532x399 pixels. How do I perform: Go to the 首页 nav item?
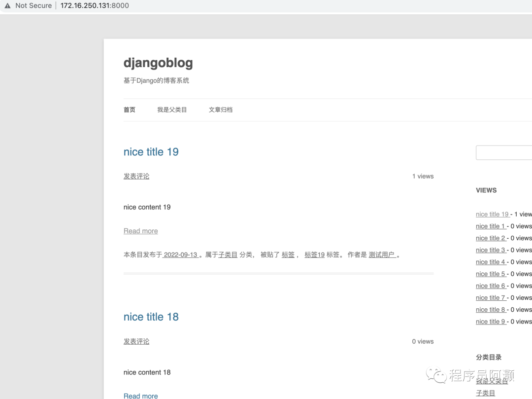point(129,109)
